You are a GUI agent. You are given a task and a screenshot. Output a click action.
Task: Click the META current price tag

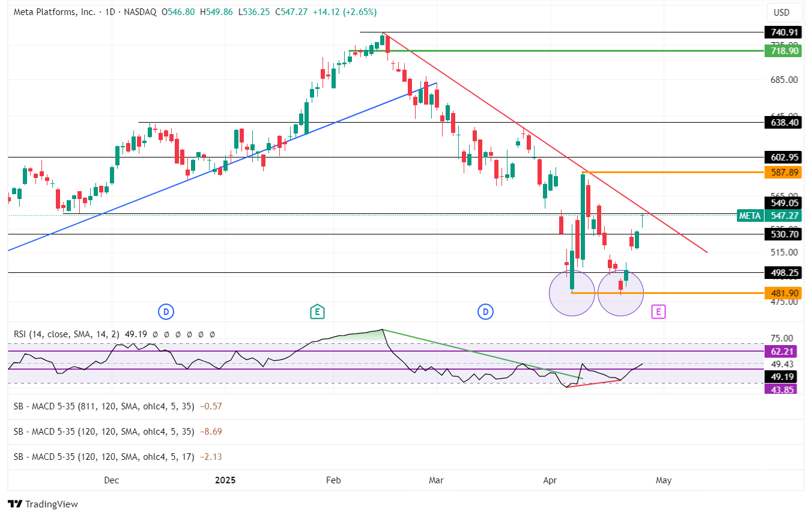point(769,215)
